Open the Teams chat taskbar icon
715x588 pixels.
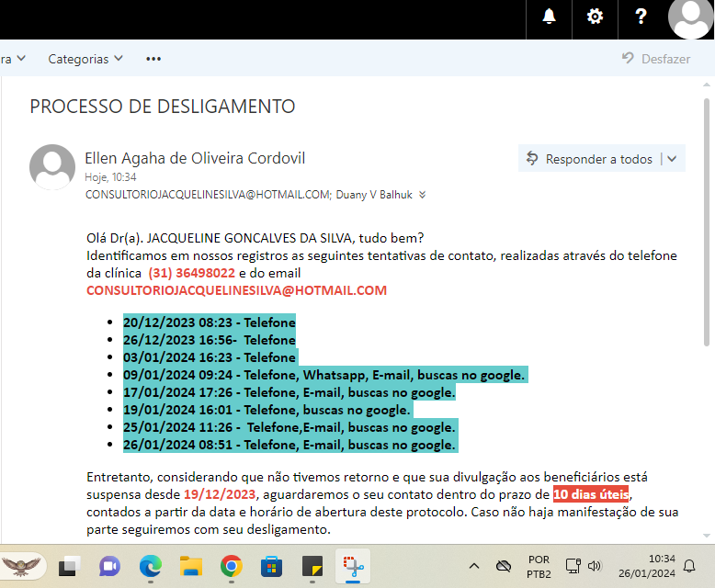109,567
